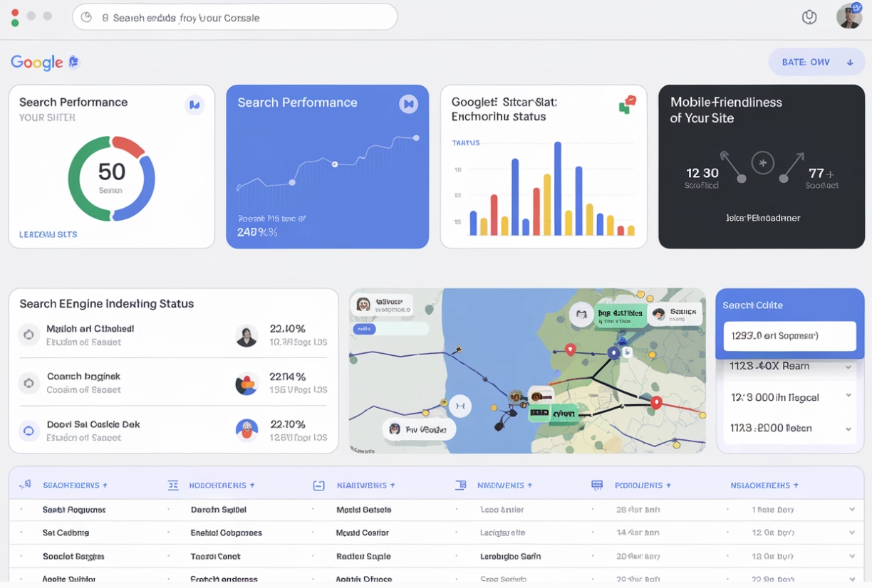872x588 pixels.
Task: Click the timer icon beside the user avatar
Action: pyautogui.click(x=809, y=17)
